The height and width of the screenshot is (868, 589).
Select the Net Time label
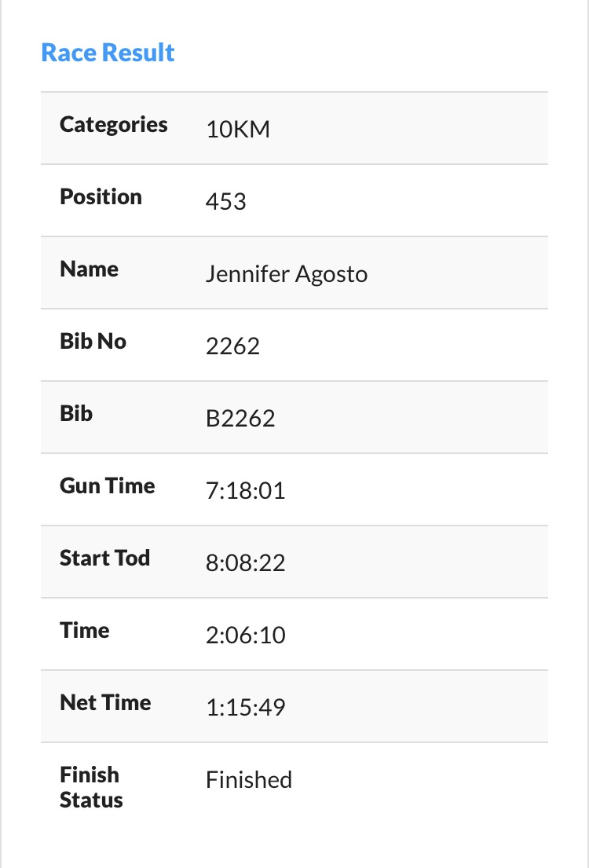tap(105, 703)
